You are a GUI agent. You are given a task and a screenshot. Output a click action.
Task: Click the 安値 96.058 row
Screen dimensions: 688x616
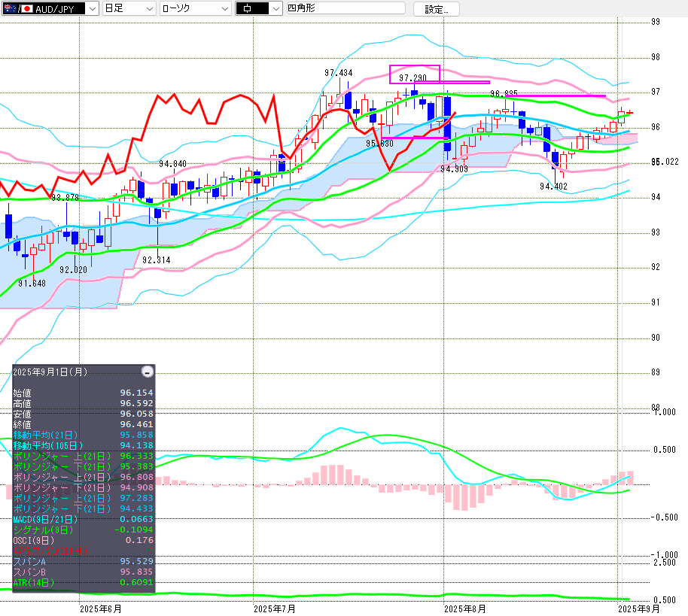[84, 414]
